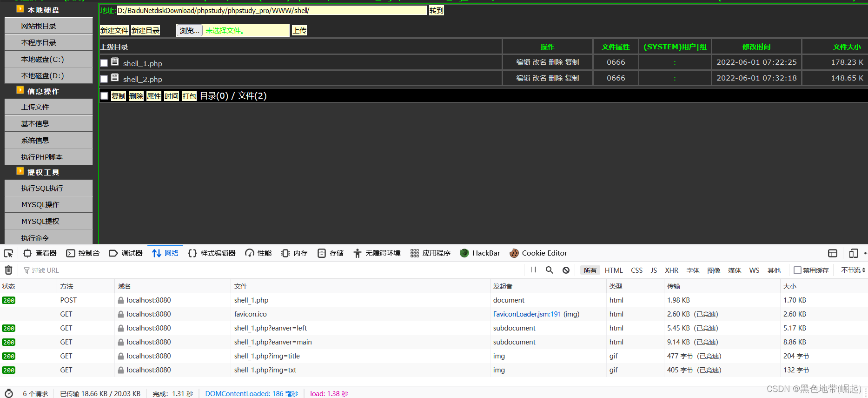868x398 pixels.
Task: Open the Inspector (查看器) tab
Action: pyautogui.click(x=40, y=253)
